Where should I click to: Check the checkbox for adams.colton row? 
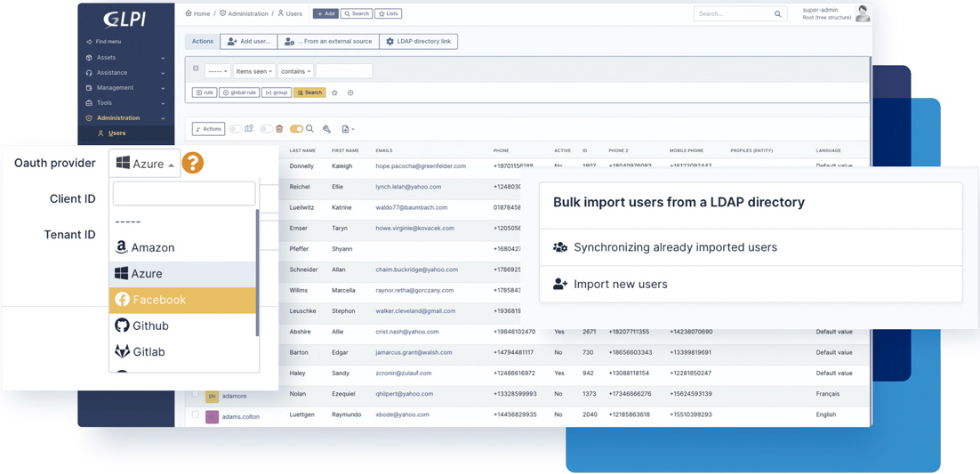point(196,414)
